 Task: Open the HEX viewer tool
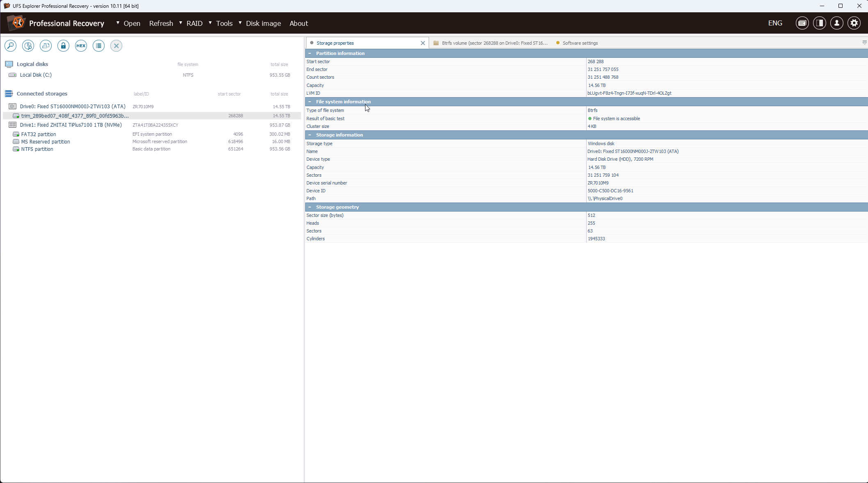[81, 46]
